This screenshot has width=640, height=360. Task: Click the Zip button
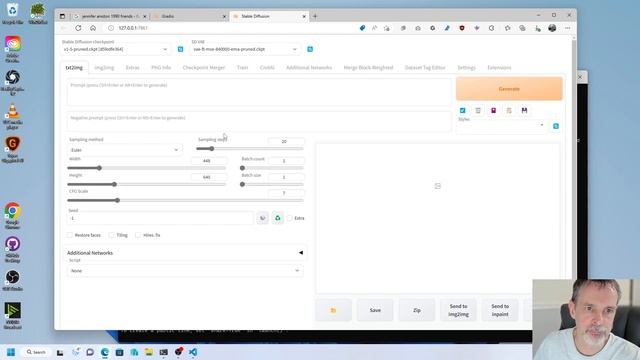click(x=417, y=310)
